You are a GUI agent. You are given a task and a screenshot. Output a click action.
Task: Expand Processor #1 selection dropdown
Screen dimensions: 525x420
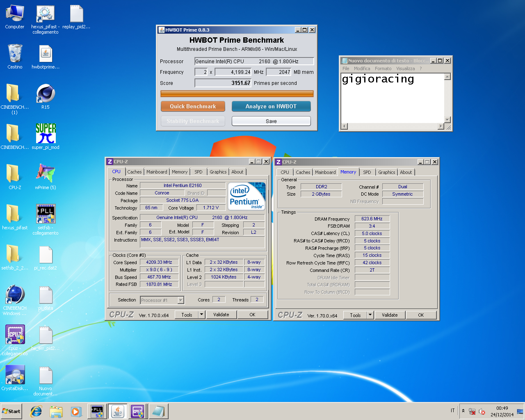[181, 300]
